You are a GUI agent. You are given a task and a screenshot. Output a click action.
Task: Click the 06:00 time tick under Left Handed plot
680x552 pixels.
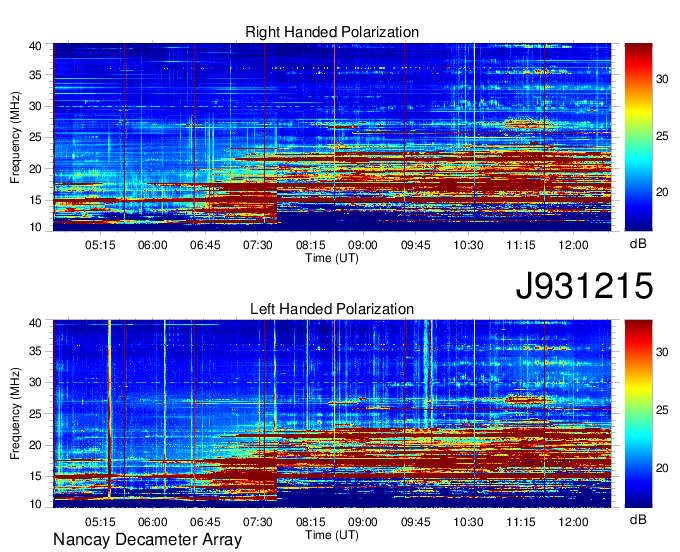tap(153, 522)
